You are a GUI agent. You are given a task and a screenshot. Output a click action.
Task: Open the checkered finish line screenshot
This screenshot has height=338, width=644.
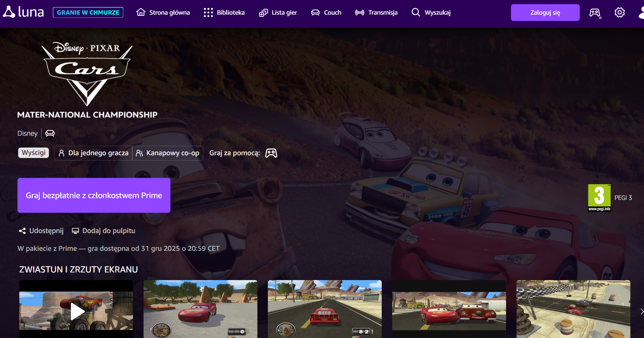click(x=573, y=309)
